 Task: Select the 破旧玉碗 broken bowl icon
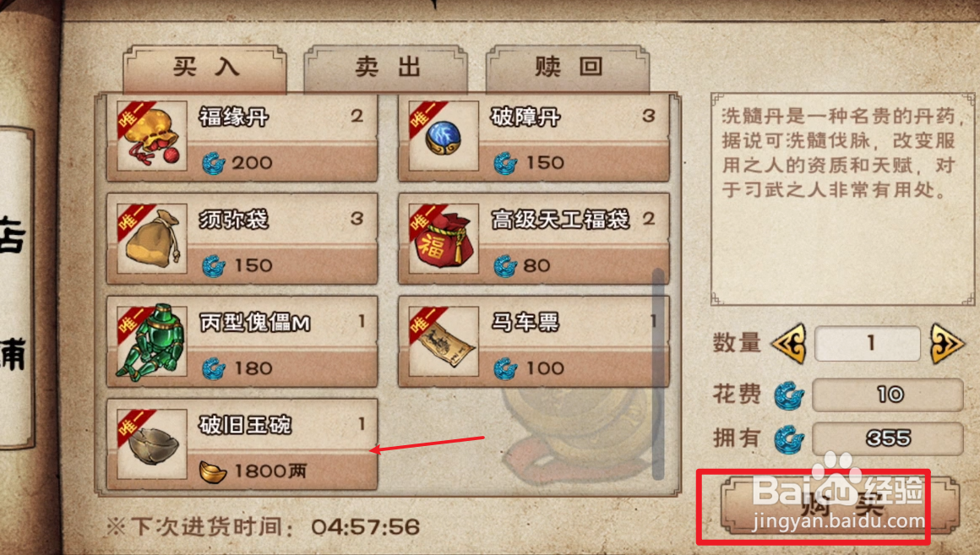click(151, 443)
